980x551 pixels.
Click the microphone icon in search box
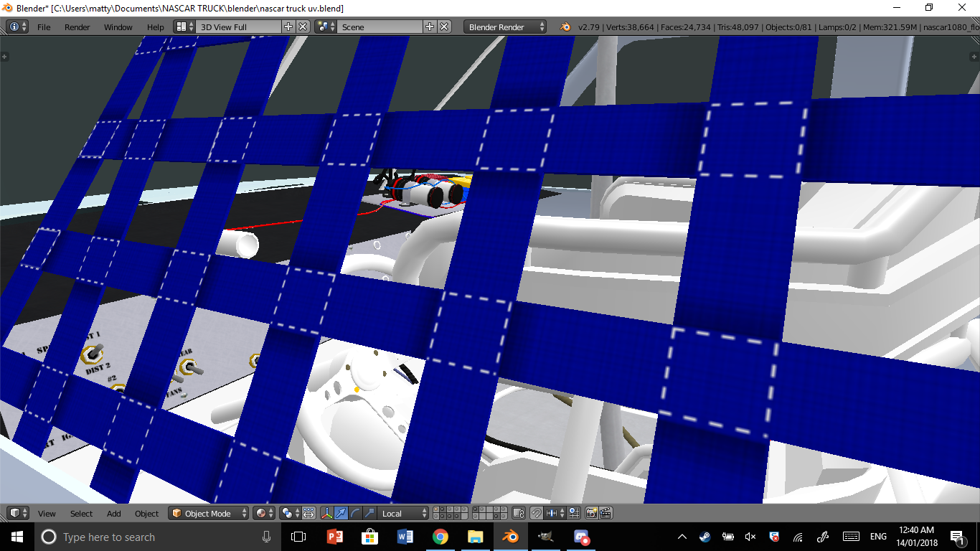[x=267, y=537]
